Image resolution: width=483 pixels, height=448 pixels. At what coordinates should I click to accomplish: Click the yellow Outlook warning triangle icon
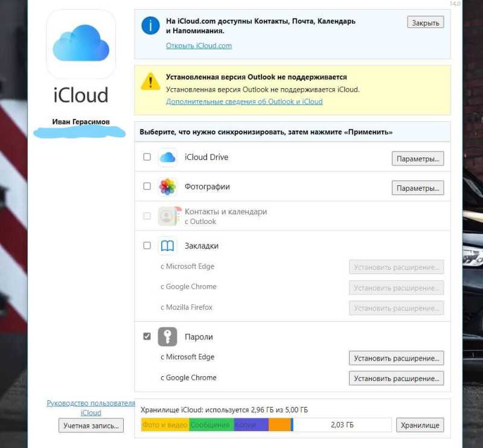pos(150,82)
